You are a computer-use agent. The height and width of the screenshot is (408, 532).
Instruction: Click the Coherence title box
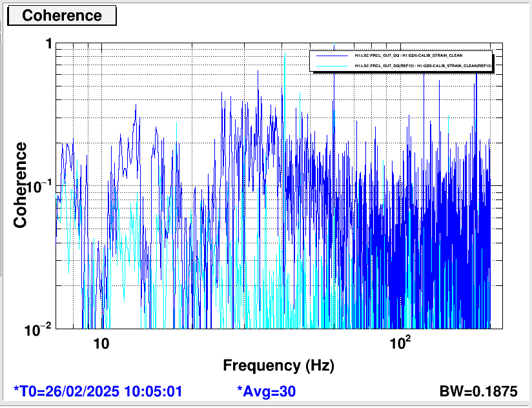[x=62, y=15]
